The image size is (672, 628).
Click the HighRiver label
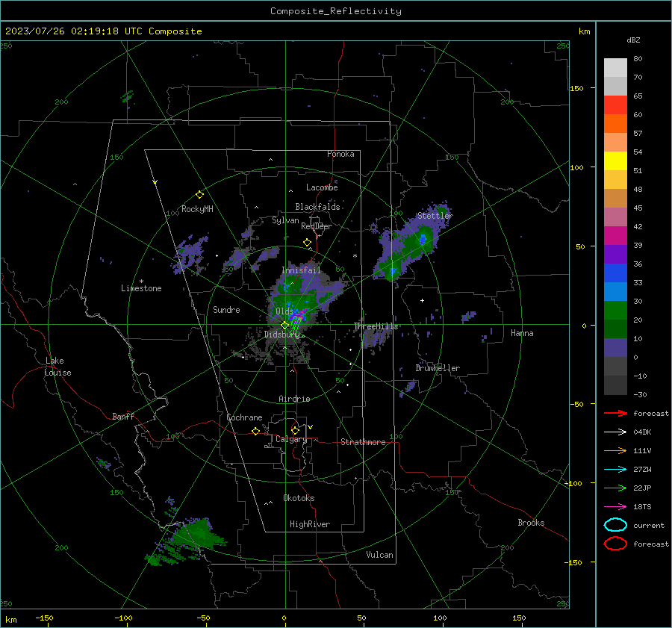pyautogui.click(x=310, y=524)
